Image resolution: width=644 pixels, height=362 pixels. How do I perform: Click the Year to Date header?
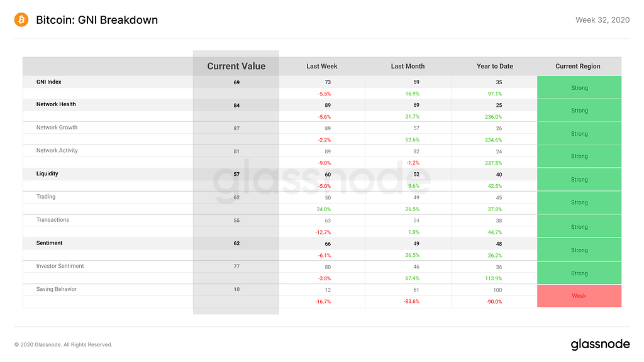click(494, 66)
